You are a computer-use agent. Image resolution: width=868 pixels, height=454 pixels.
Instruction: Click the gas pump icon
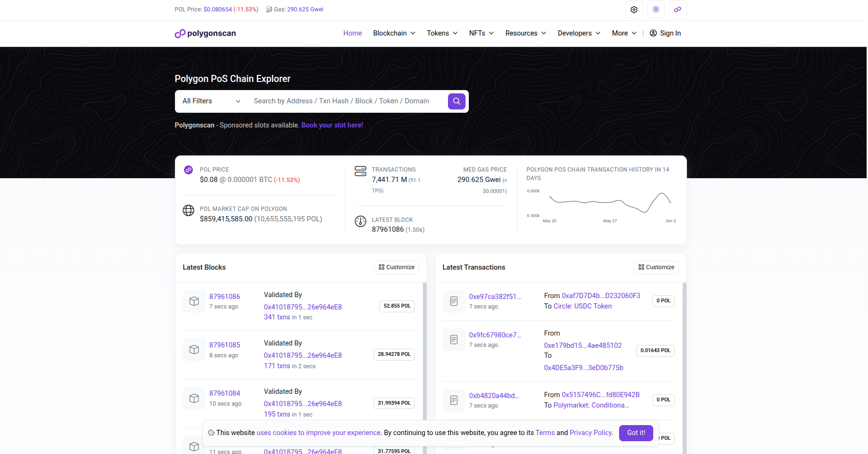pyautogui.click(x=269, y=9)
